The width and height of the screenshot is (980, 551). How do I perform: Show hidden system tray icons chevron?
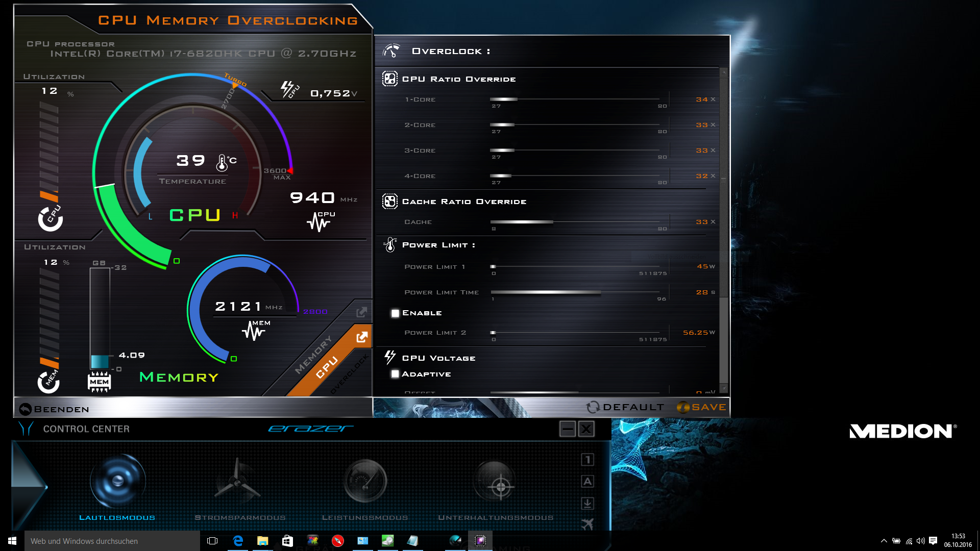[884, 541]
